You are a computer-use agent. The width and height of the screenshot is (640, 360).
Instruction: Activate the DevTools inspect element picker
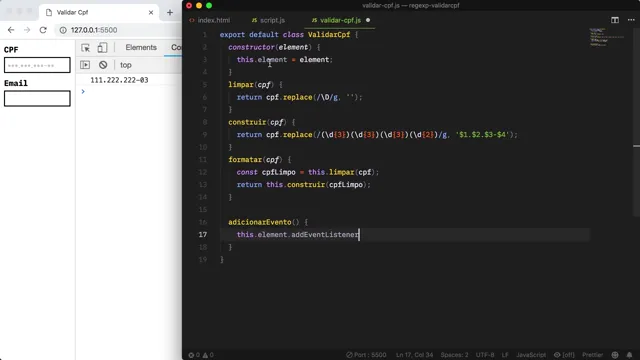(85, 48)
